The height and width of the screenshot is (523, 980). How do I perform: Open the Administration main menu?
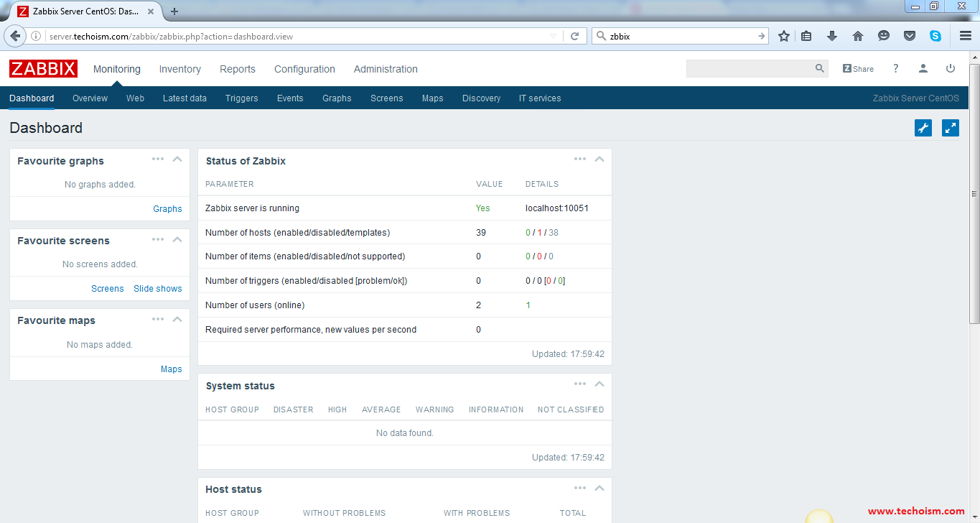[386, 69]
